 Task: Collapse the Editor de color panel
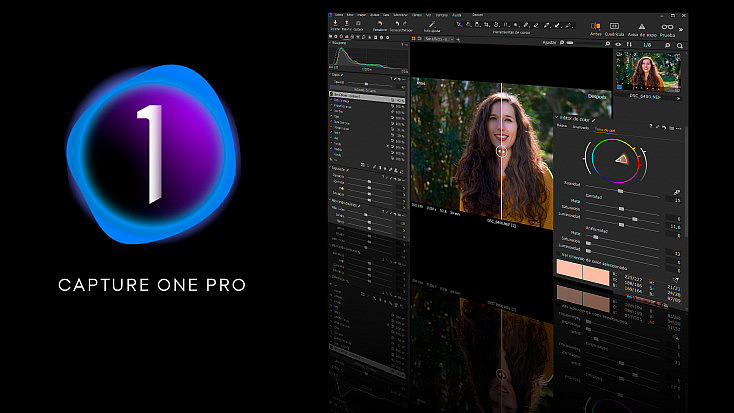point(557,118)
